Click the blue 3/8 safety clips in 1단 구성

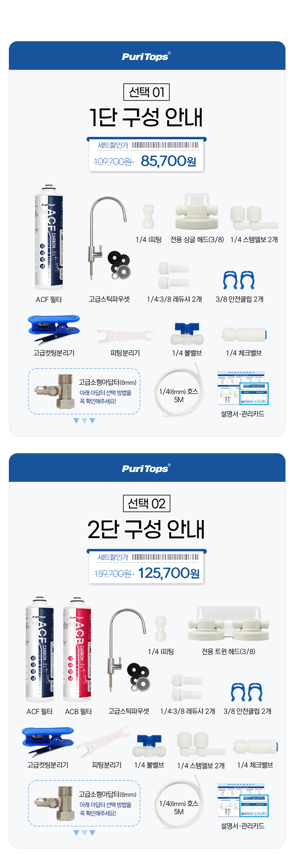click(x=239, y=280)
